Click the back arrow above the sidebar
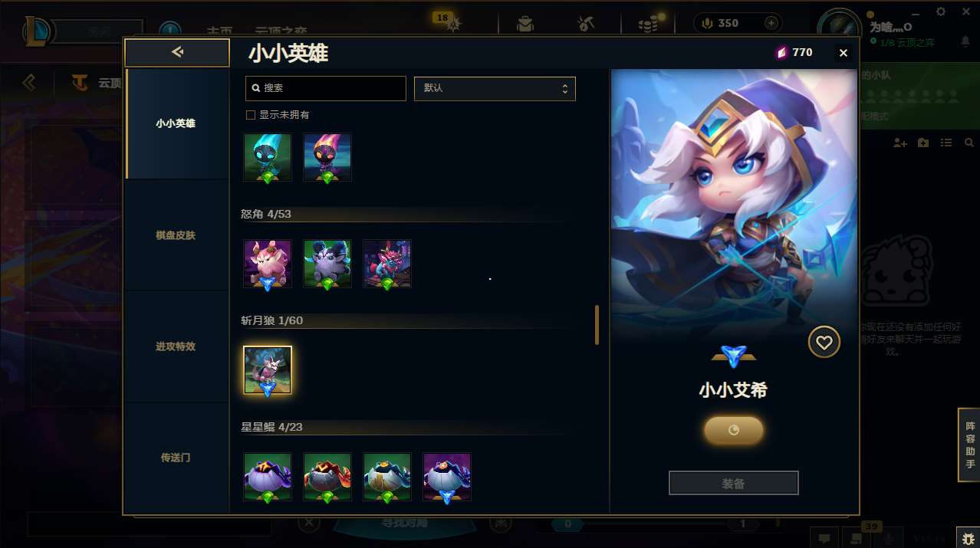This screenshot has width=980, height=548. [x=177, y=52]
